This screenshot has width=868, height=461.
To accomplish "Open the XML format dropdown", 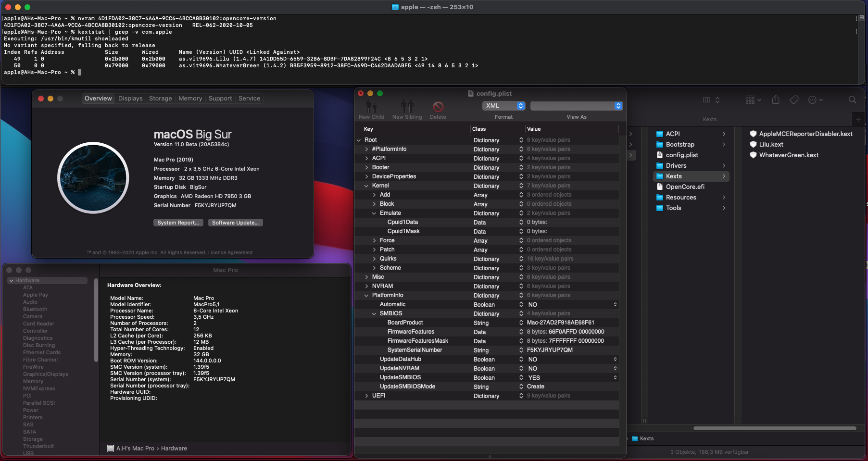I will pyautogui.click(x=503, y=106).
